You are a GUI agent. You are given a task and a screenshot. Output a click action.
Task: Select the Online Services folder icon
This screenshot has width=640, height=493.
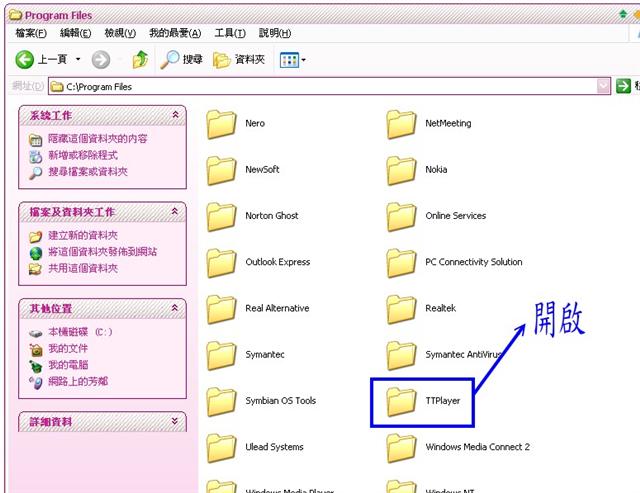pos(401,216)
